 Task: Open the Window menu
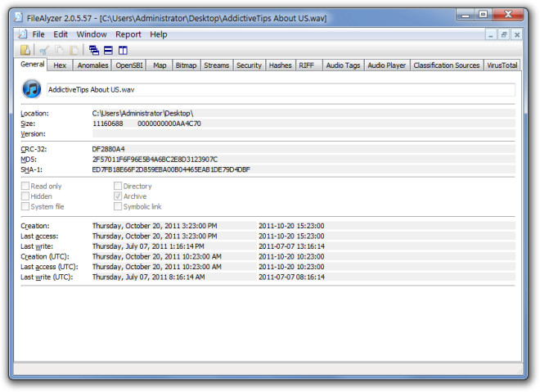(92, 34)
